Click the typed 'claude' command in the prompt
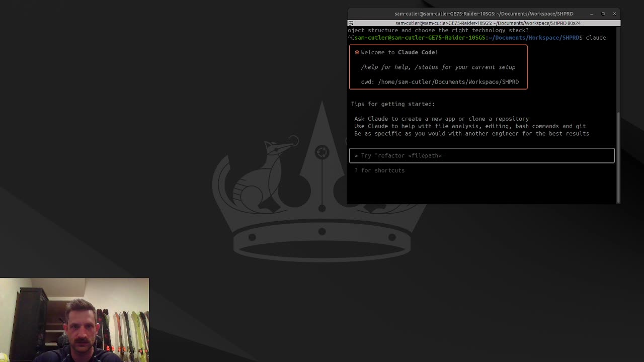Viewport: 644px width, 362px height. pyautogui.click(x=596, y=38)
